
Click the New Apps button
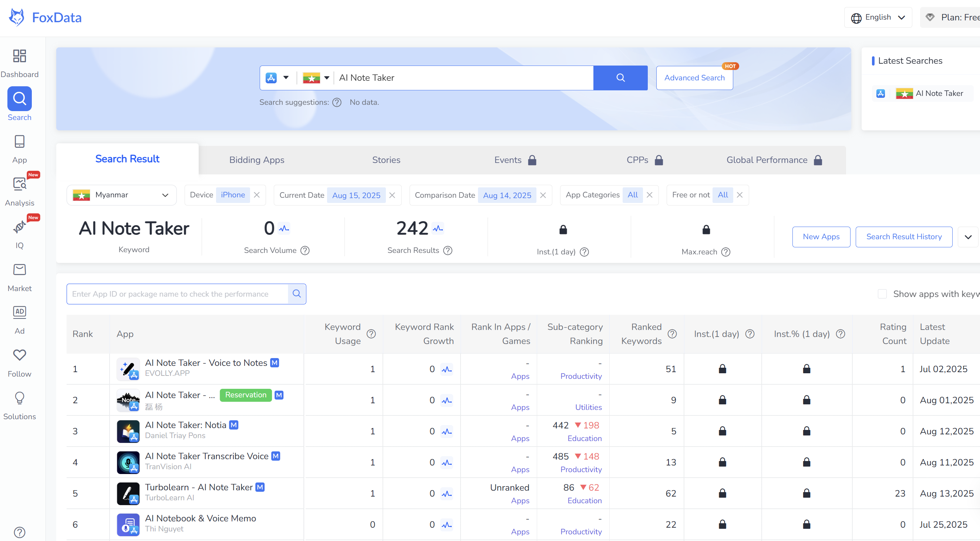pyautogui.click(x=821, y=237)
